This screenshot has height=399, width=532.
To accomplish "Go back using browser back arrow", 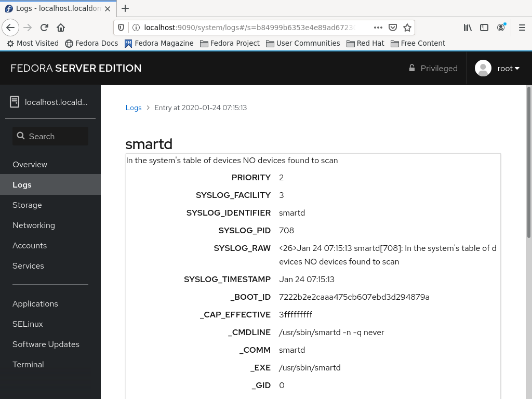I will [x=10, y=28].
